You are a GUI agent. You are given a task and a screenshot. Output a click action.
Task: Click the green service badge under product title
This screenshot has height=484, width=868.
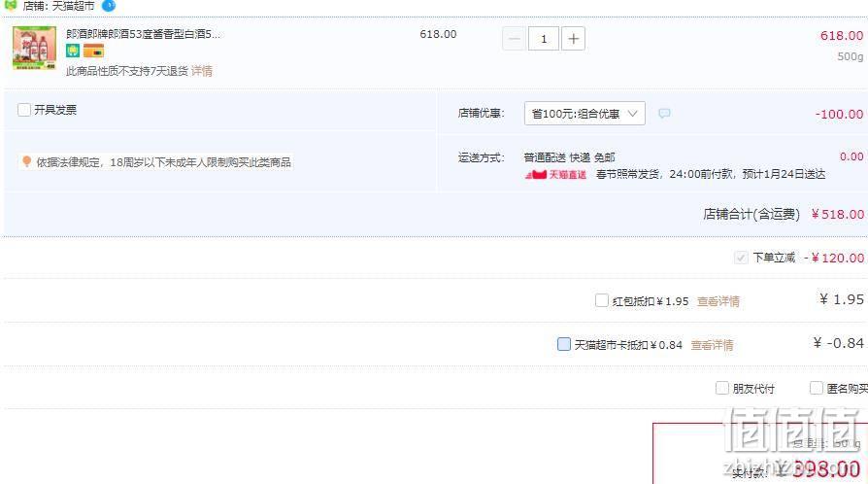(x=73, y=51)
